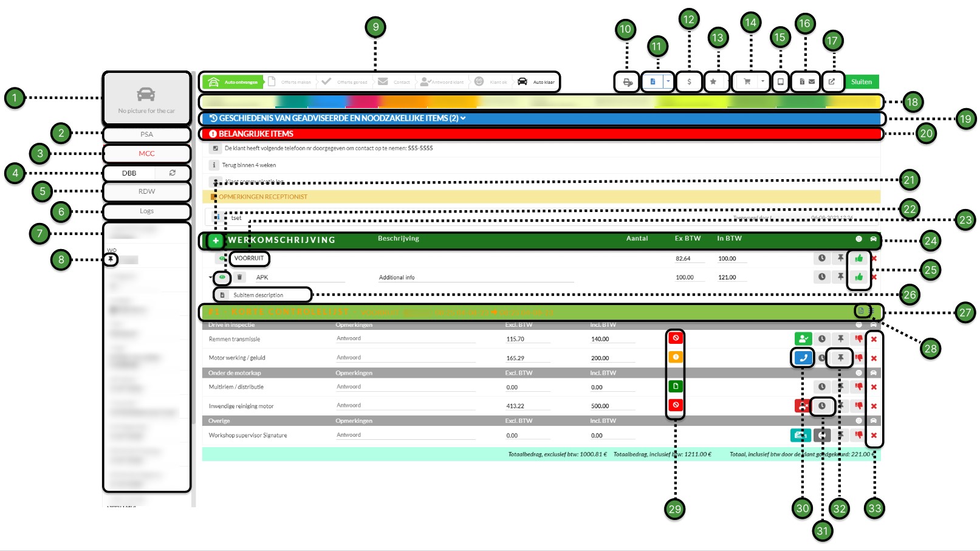Click the blue phone icon on Motor werking row

coord(803,358)
